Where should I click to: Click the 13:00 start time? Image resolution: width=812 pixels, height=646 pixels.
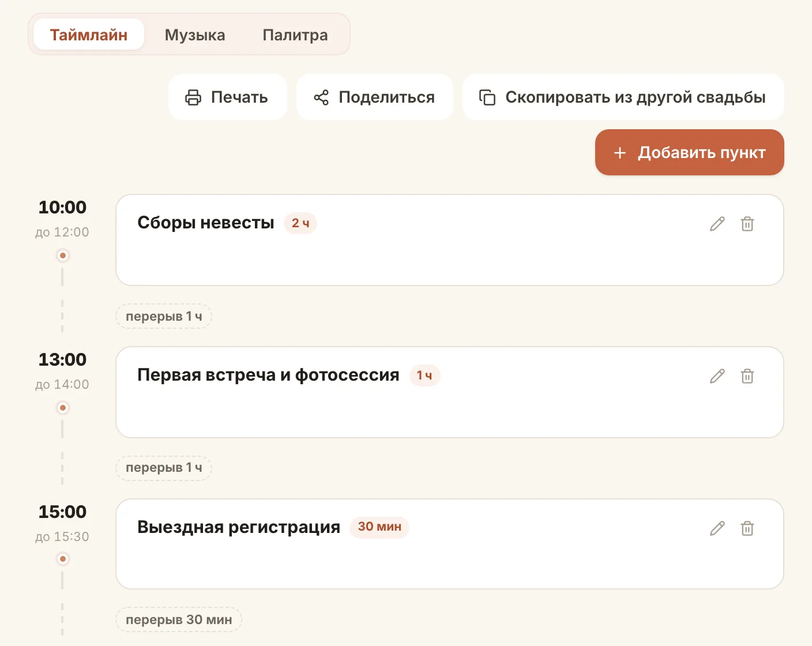62,359
